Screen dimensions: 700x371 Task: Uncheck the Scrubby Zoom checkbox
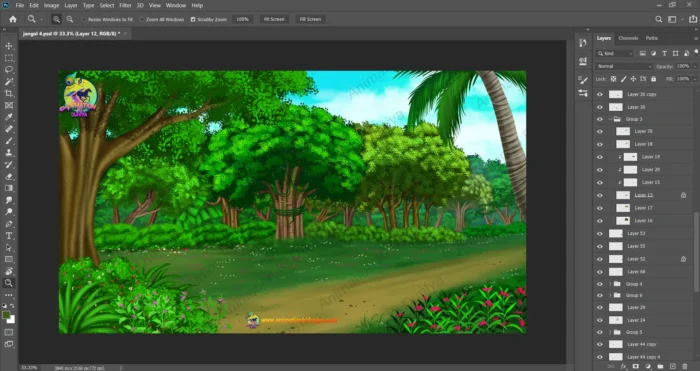[x=193, y=20]
